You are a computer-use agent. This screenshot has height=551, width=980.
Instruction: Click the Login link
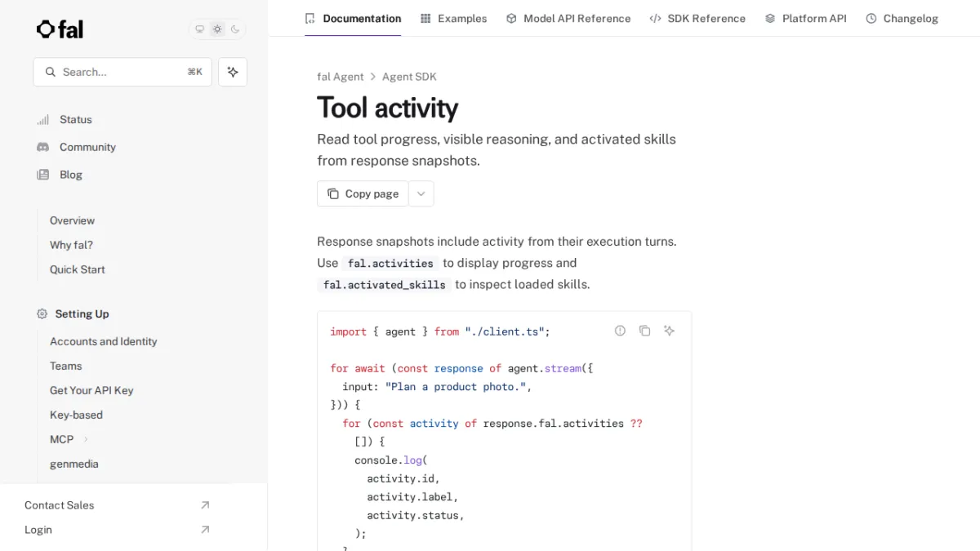[38, 530]
